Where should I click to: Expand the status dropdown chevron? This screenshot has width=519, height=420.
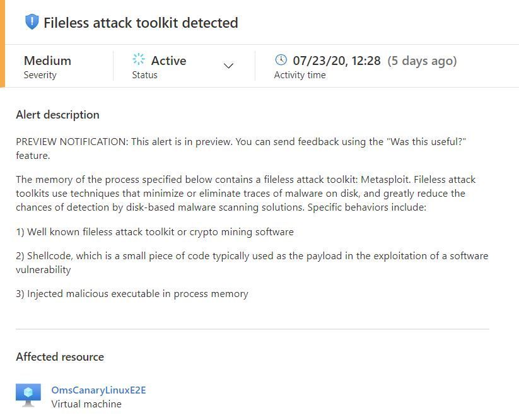[228, 66]
